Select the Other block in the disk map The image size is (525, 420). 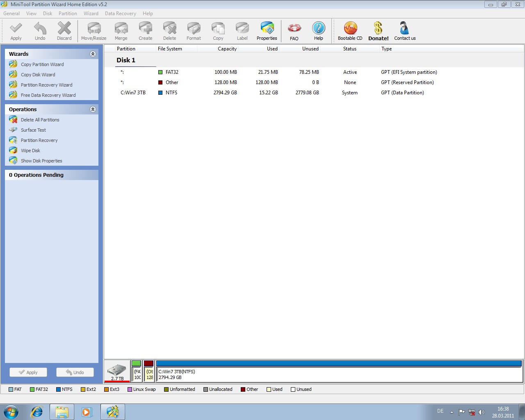click(x=149, y=371)
